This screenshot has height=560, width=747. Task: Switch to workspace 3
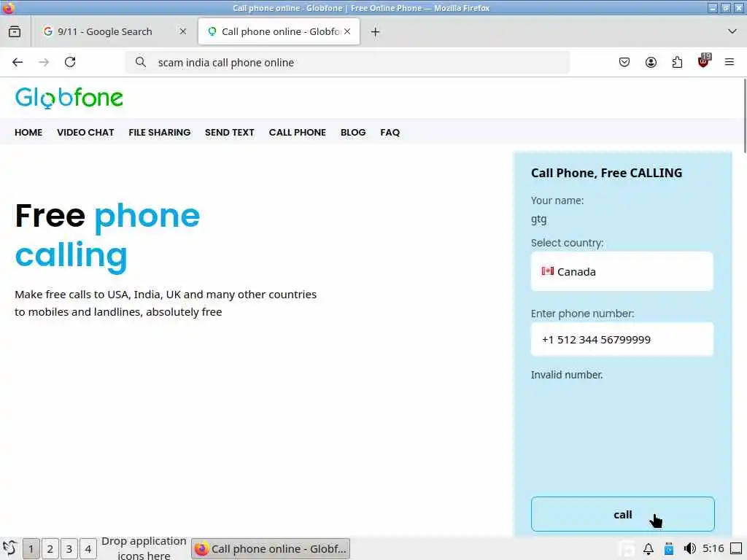69,548
